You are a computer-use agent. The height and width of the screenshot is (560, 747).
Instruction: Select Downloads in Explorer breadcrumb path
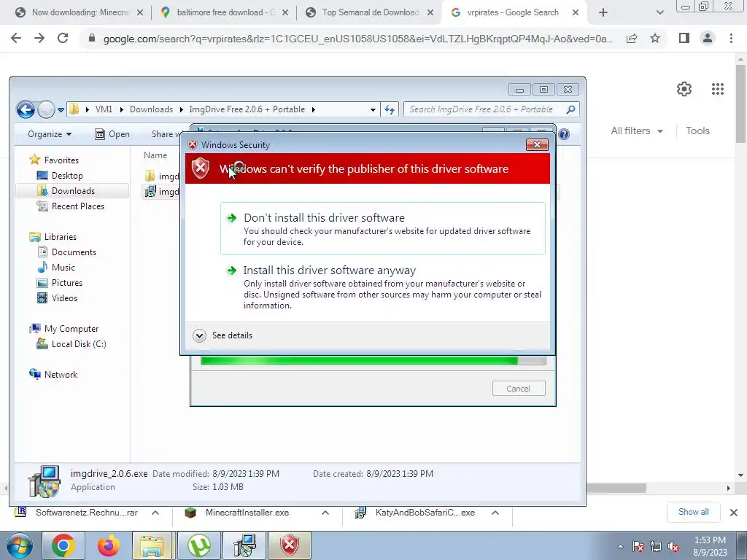151,109
